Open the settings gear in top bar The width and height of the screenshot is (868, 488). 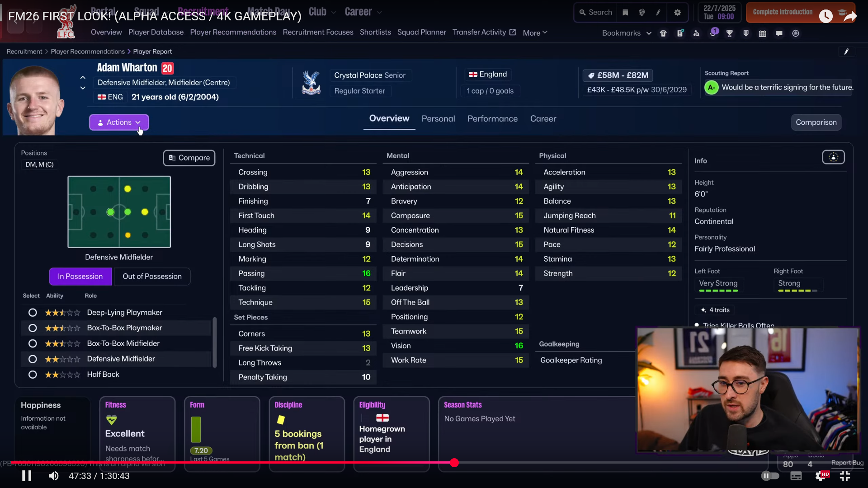[x=677, y=13]
